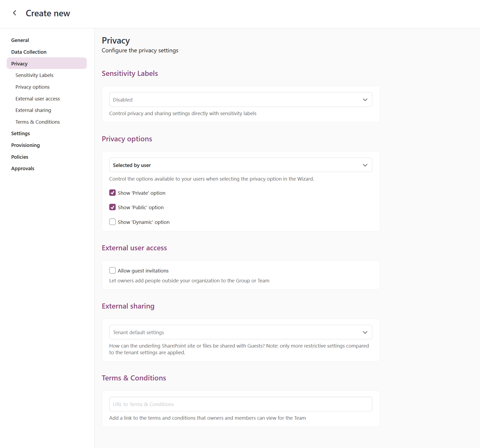Uncheck Show 'Private' option
The image size is (480, 448).
tap(112, 193)
